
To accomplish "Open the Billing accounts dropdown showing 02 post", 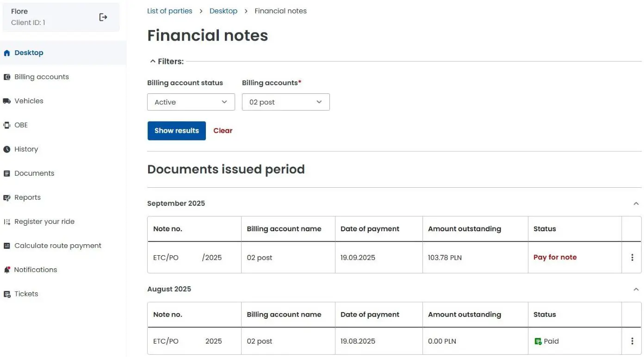I will pos(285,102).
